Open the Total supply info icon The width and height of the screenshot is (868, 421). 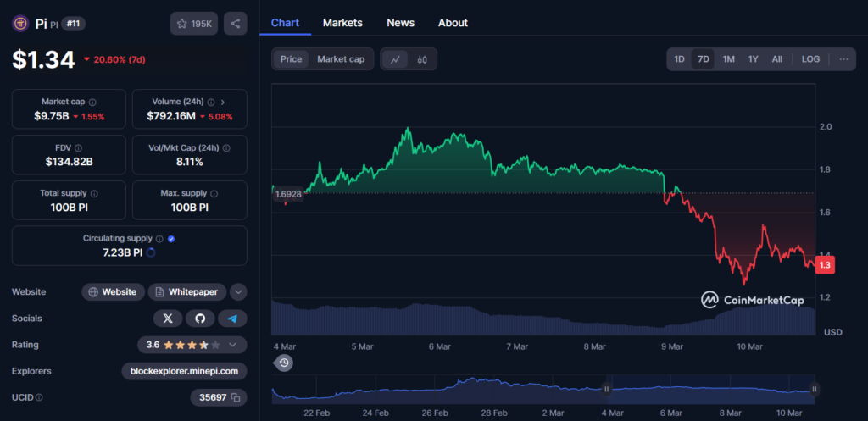point(94,194)
